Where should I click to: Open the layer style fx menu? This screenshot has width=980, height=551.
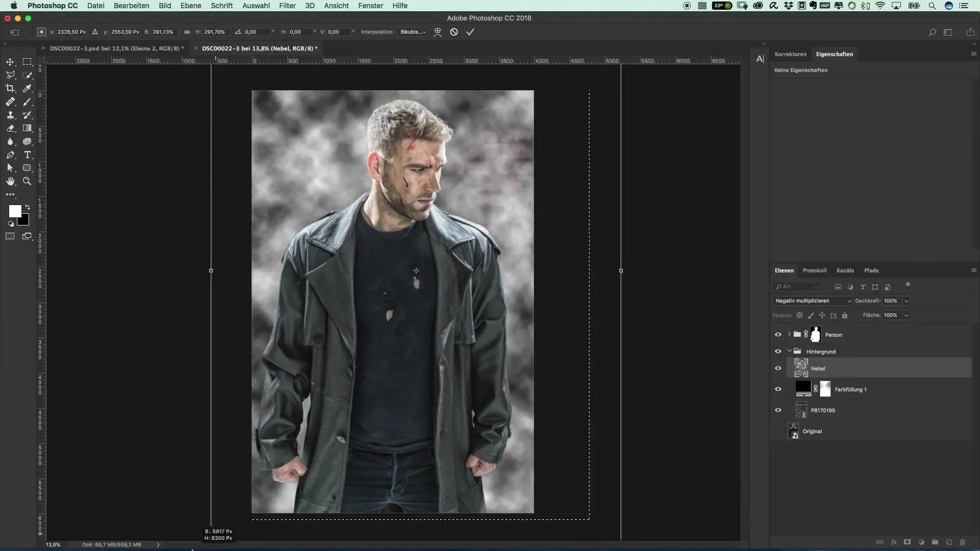tap(894, 542)
